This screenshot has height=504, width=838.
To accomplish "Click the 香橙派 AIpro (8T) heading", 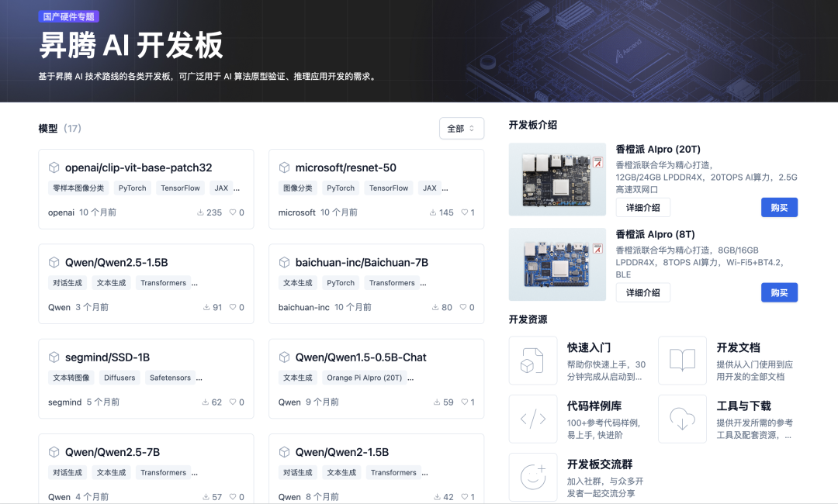I will 655,234.
